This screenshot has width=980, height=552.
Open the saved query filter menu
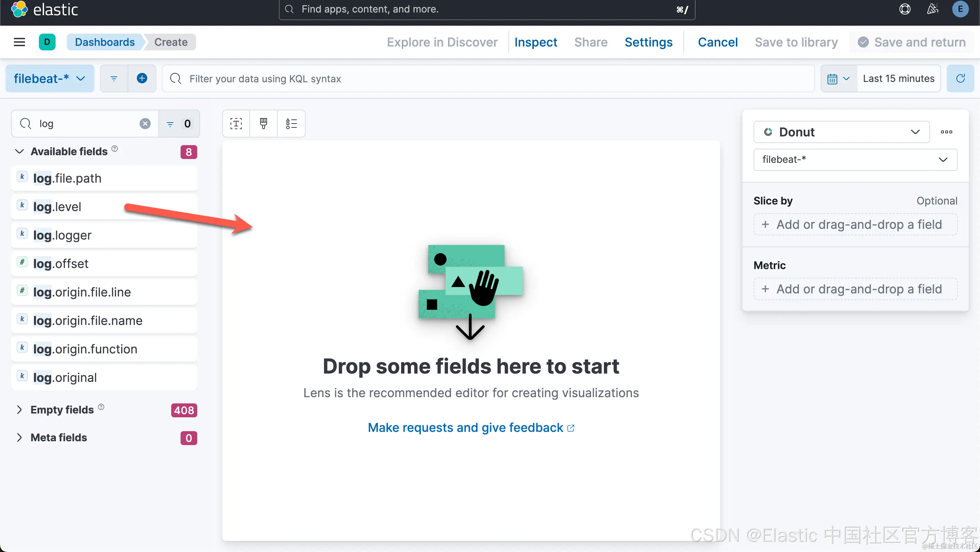click(x=114, y=78)
